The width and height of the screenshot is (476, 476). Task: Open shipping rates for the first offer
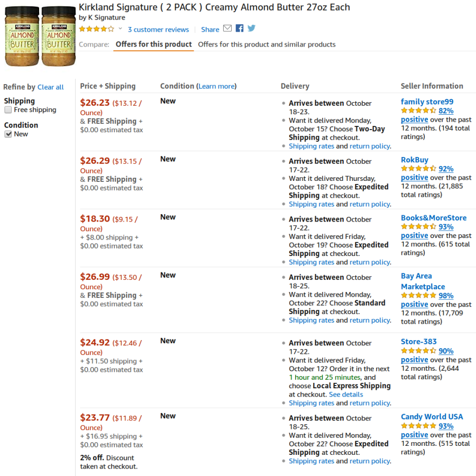(x=311, y=145)
